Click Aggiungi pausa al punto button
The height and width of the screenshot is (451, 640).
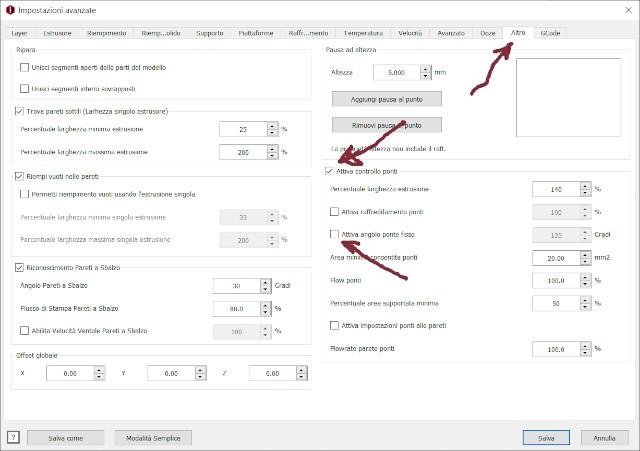pos(387,99)
